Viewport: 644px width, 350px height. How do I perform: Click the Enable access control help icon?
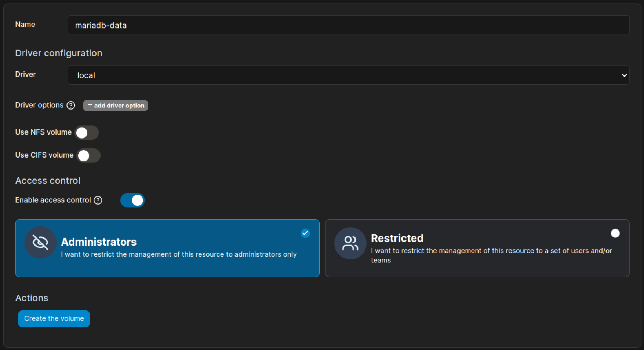pos(98,200)
